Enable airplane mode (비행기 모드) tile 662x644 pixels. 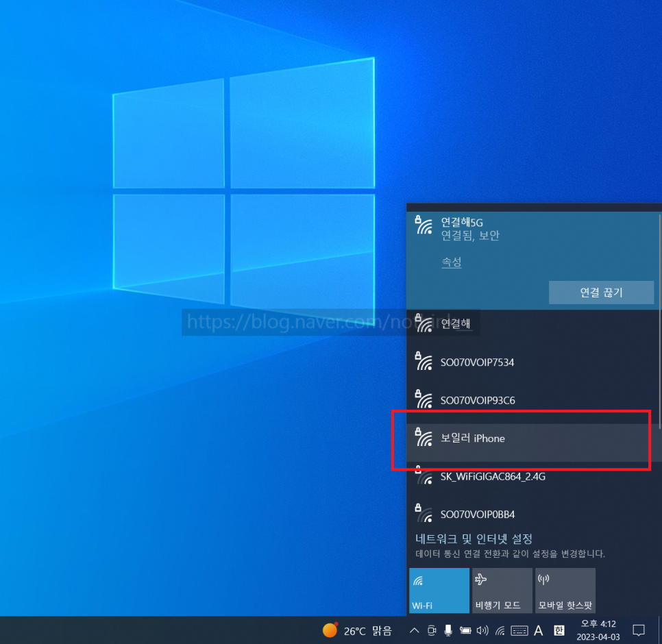tap(502, 590)
